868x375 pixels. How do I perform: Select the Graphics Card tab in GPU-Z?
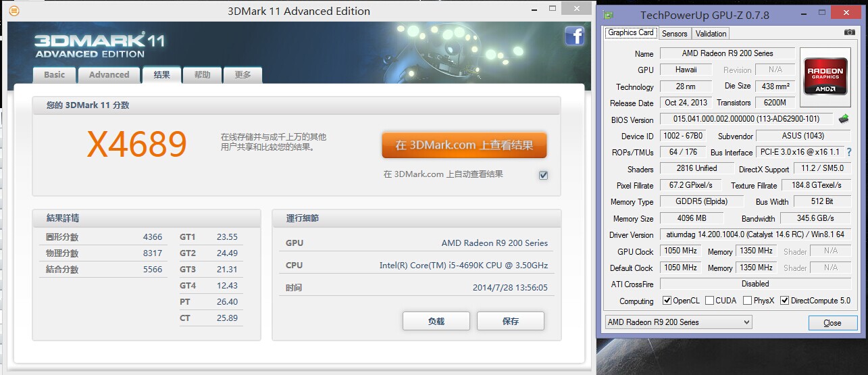[631, 32]
